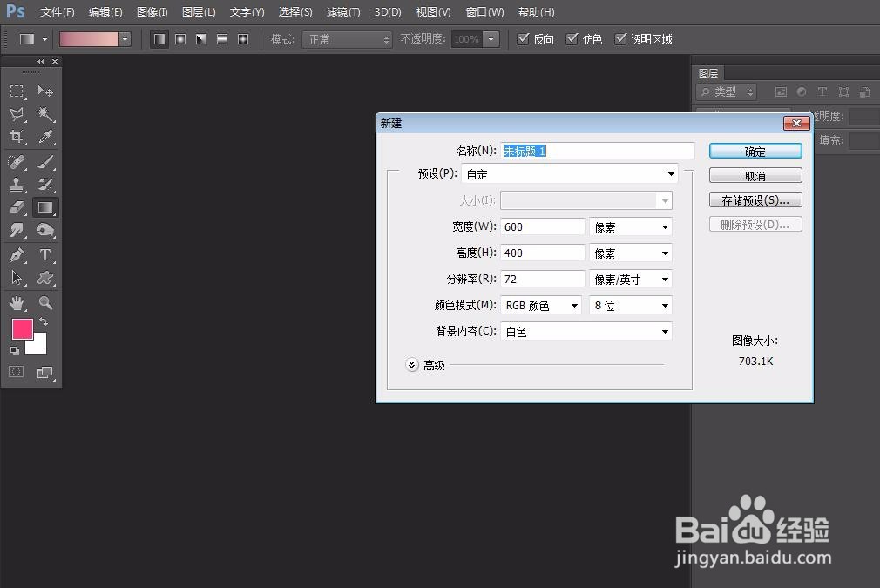
Task: Select the Polygonal Lasso tool
Action: click(x=17, y=114)
